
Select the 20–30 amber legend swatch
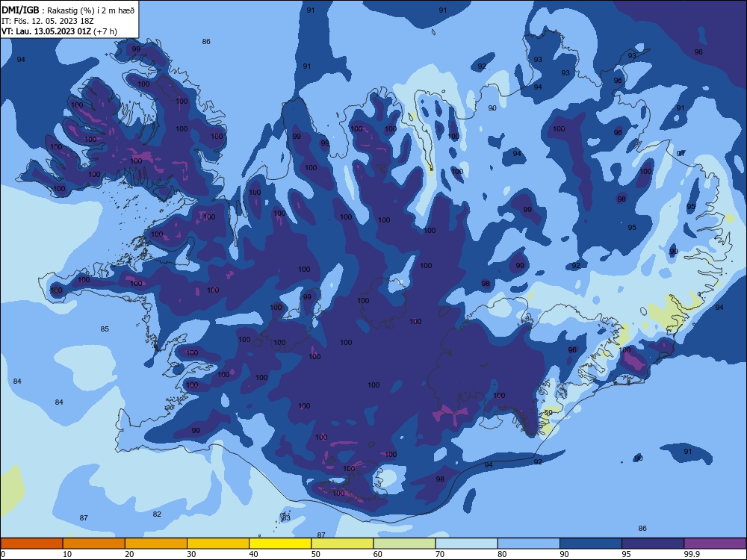pyautogui.click(x=156, y=544)
